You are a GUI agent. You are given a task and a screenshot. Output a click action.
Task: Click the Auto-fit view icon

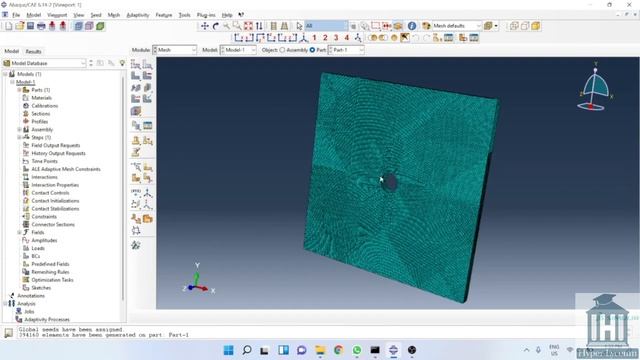248,26
